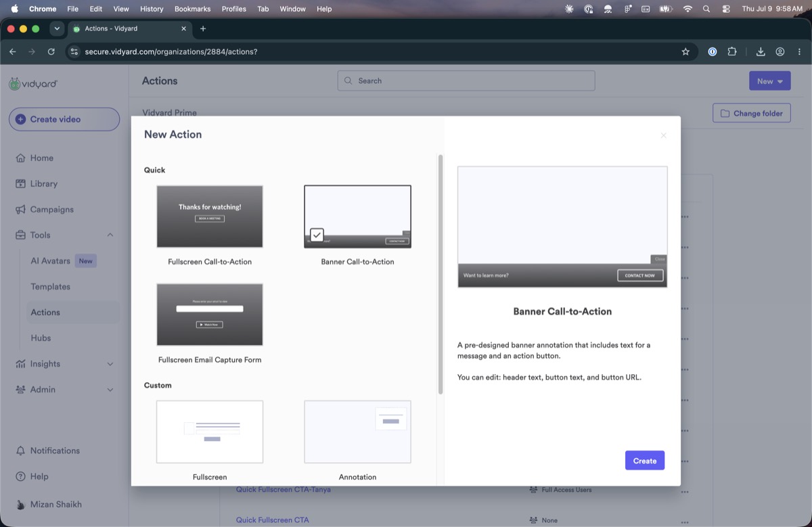Screen dimensions: 812x527
Task: Click the Full Access Users label
Action: [x=566, y=489]
